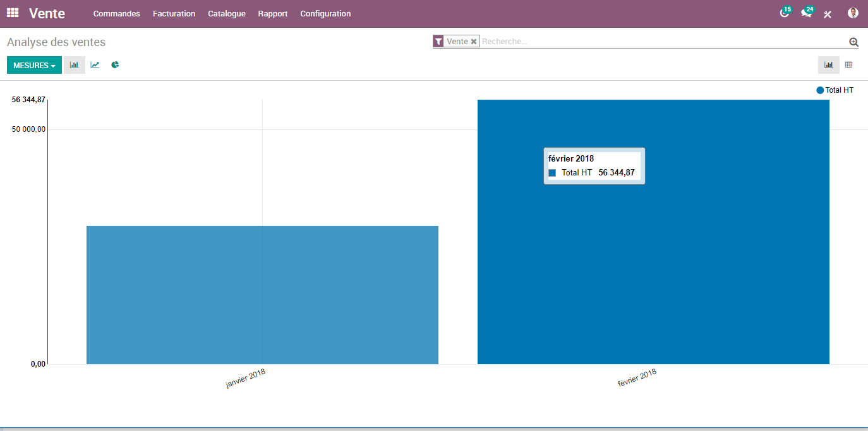Click the 56 344,87 axis maximum label
The width and height of the screenshot is (868, 431).
(29, 100)
